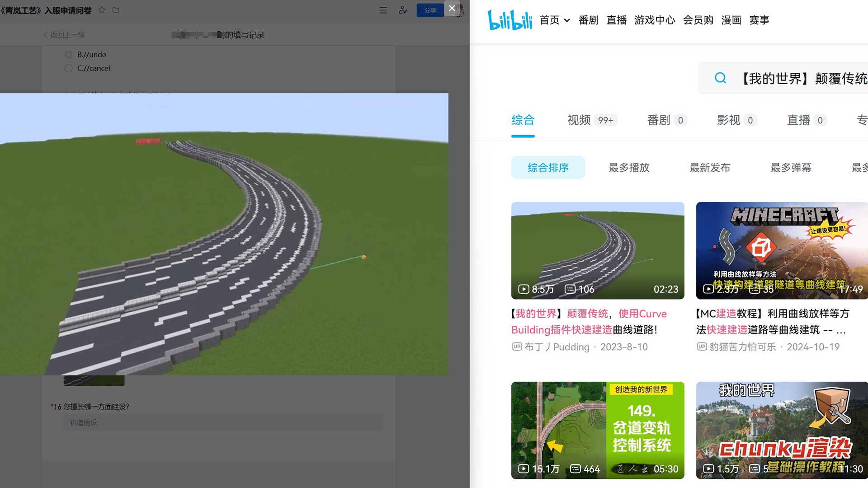Sort results by 最新发布
The image size is (868, 488).
(710, 168)
